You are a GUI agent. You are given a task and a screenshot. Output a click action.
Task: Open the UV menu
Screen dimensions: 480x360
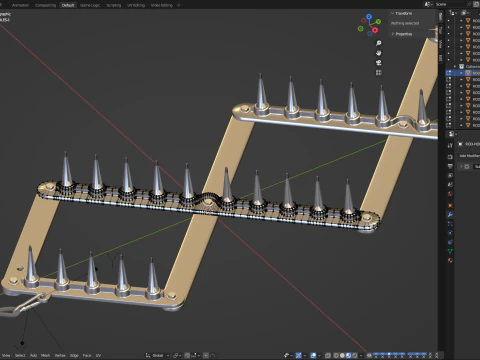point(98,355)
